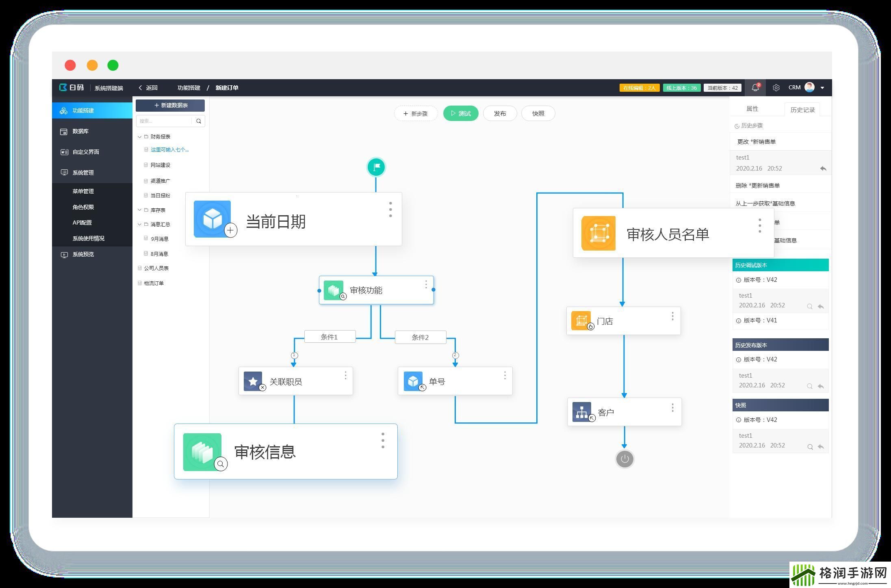Click the power end node

click(624, 459)
